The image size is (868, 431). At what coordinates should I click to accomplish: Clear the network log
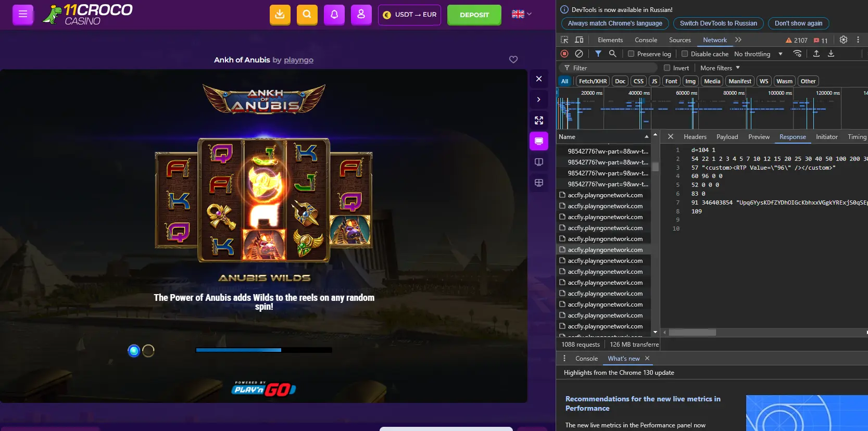(x=579, y=54)
